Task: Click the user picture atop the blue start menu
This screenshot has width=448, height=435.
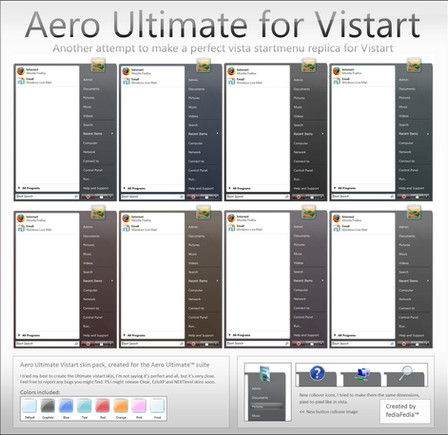Action: pos(203,65)
